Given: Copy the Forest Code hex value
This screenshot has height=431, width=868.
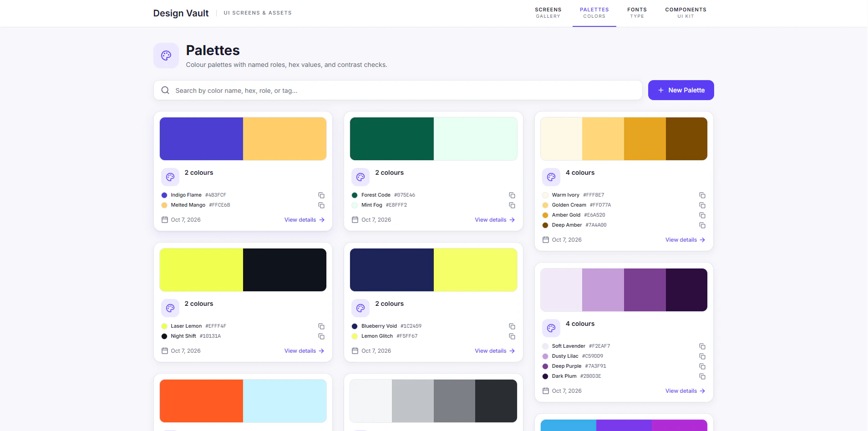Looking at the screenshot, I should (x=512, y=195).
